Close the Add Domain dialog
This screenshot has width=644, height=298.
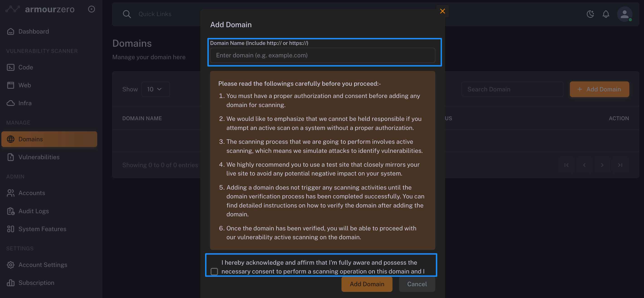tap(442, 11)
